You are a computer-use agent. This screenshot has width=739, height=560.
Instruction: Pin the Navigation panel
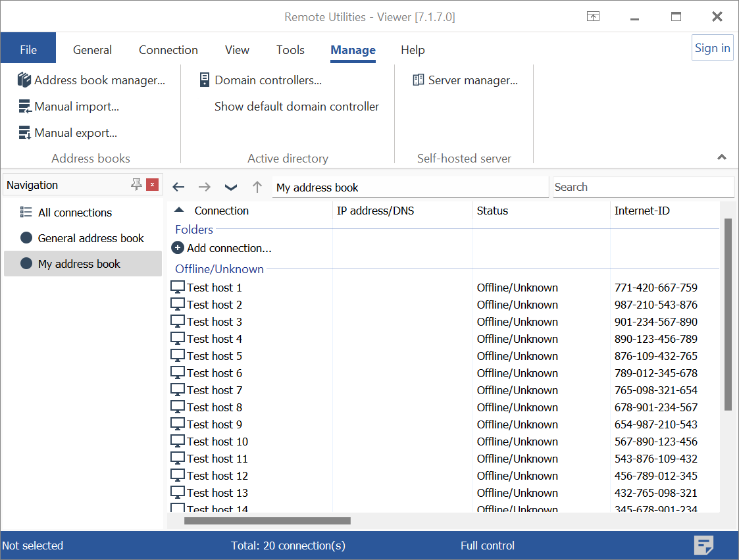136,185
